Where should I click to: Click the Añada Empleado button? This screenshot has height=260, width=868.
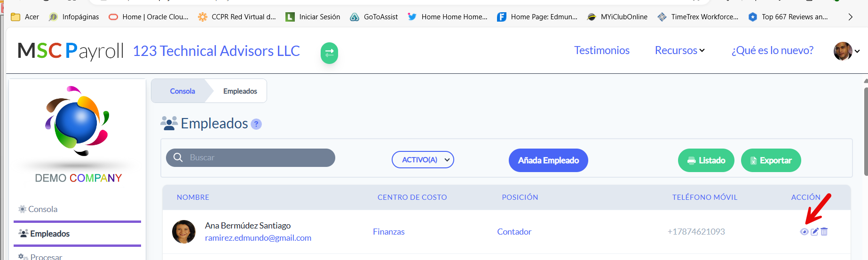[548, 160]
